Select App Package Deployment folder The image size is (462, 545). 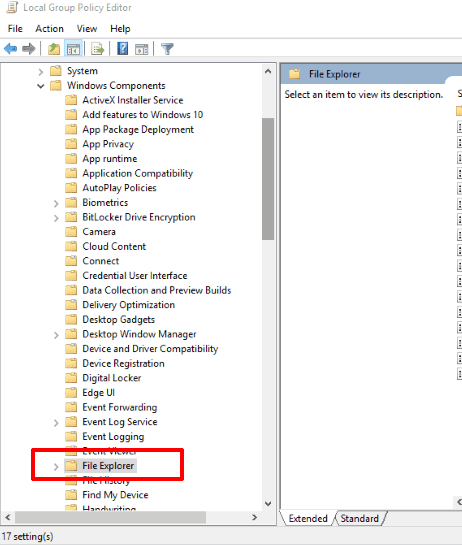coord(138,129)
